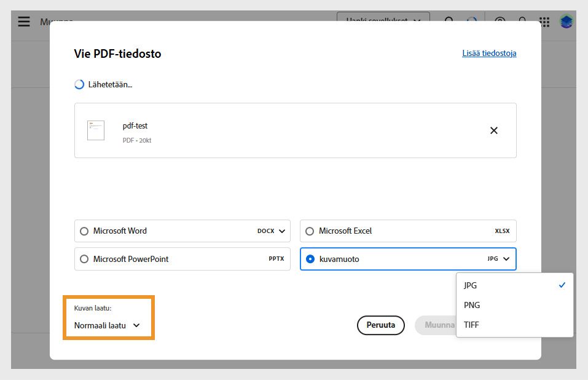This screenshot has height=380, width=588.
Task: Open the hamburger menu
Action: (x=24, y=22)
